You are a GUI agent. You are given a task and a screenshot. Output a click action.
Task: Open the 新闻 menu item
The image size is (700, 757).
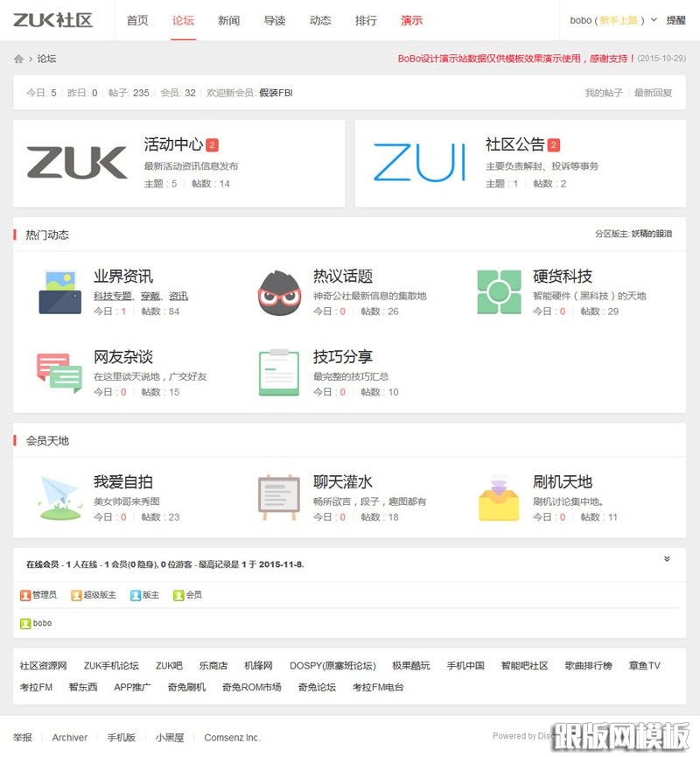[x=228, y=20]
